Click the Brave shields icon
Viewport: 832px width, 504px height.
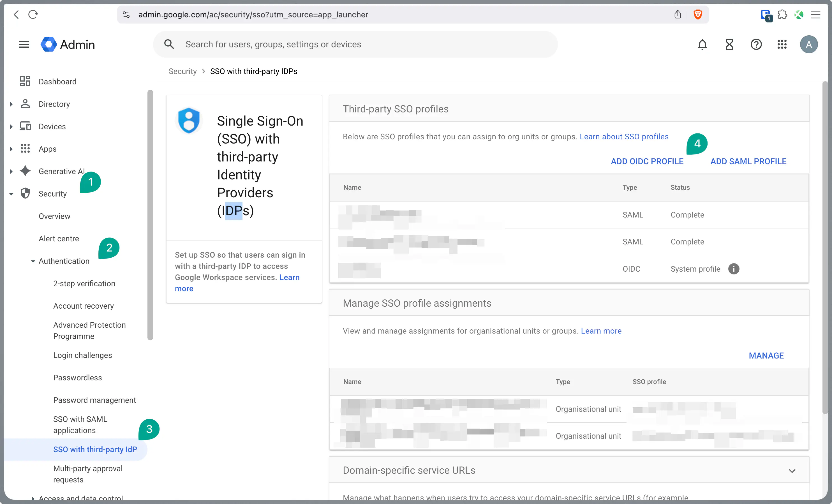coord(698,15)
